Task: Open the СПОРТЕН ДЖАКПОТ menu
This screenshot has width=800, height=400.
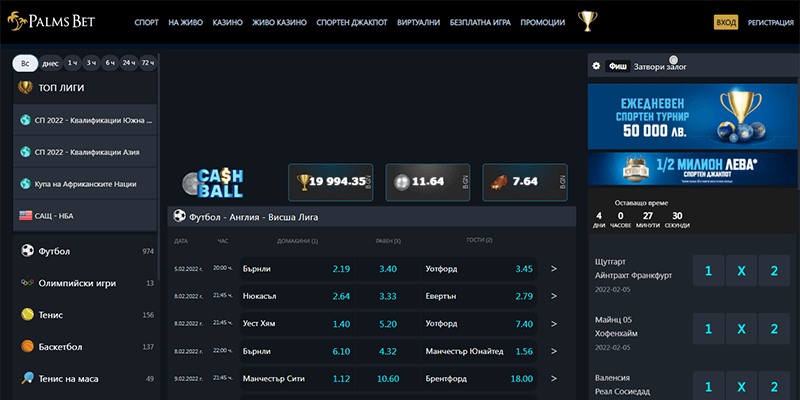Action: point(352,22)
